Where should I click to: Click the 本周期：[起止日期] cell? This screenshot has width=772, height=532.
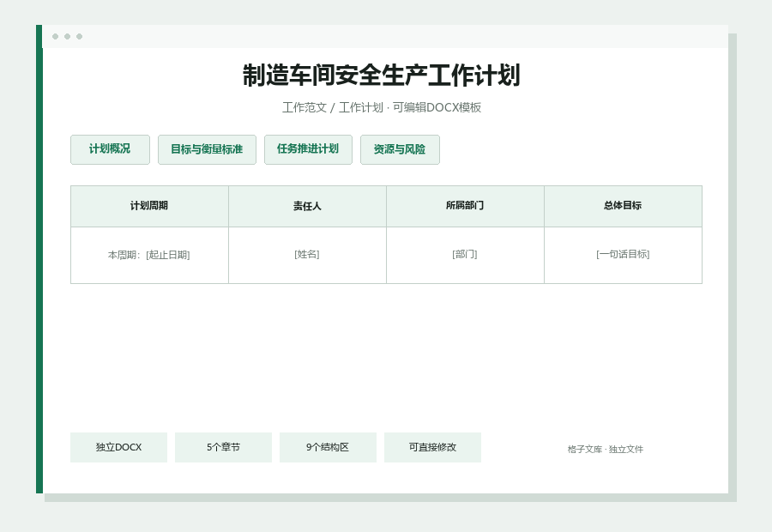pos(149,255)
